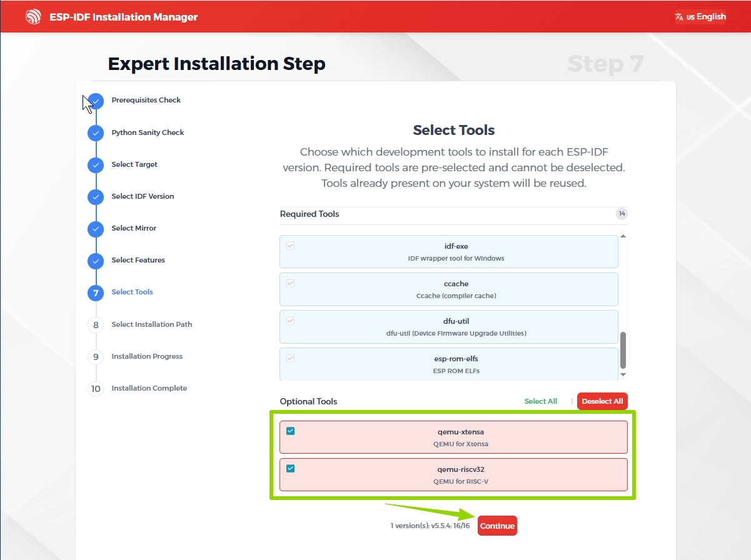Click the 'QEMU for Xtensa' description text
Viewport: 751px width, 560px height.
[461, 444]
